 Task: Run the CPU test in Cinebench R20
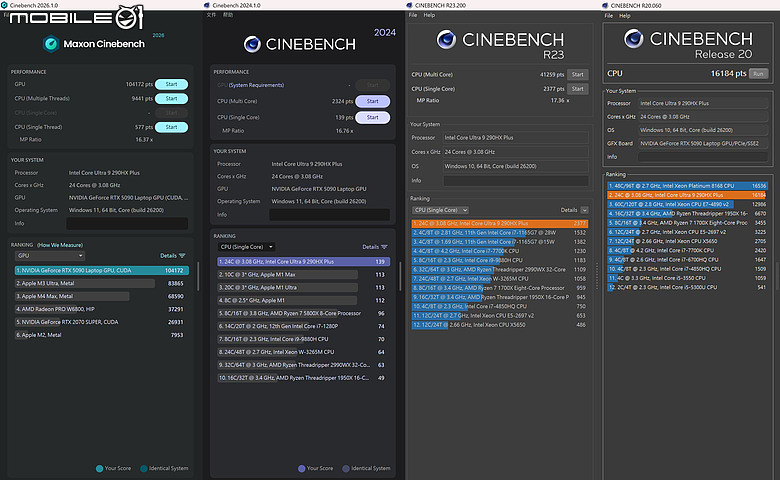tap(758, 74)
